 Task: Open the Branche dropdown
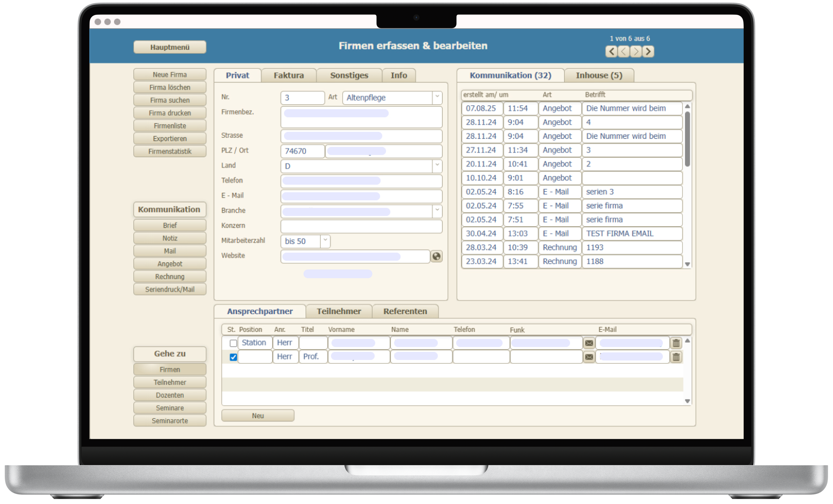coord(437,211)
